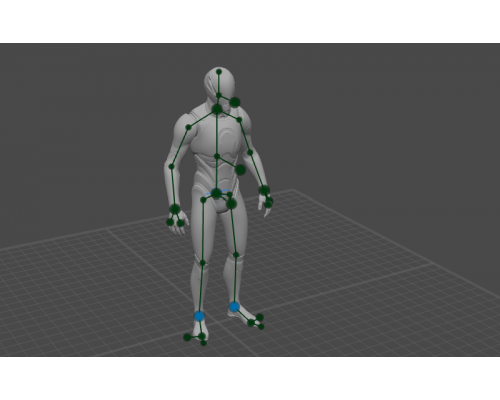
Task: Select the character's right hip joint
Action: coord(203,200)
